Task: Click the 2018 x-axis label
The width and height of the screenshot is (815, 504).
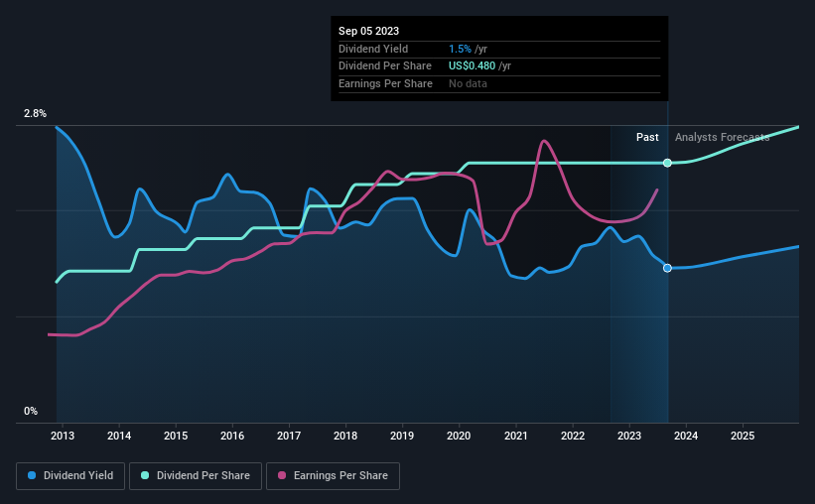Action: click(345, 436)
